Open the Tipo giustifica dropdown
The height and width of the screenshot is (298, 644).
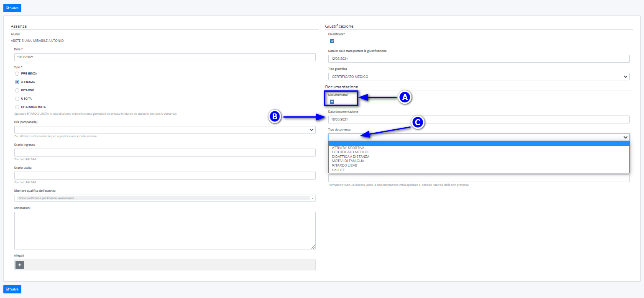(x=479, y=77)
